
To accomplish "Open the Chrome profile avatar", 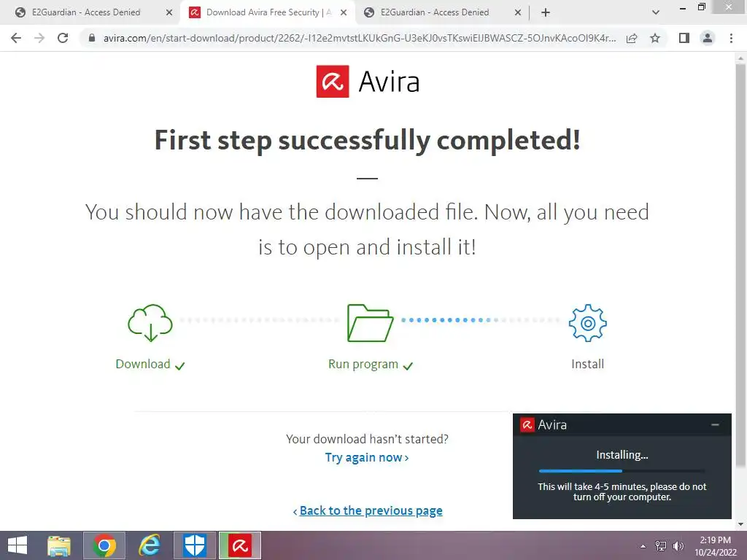I will click(708, 38).
